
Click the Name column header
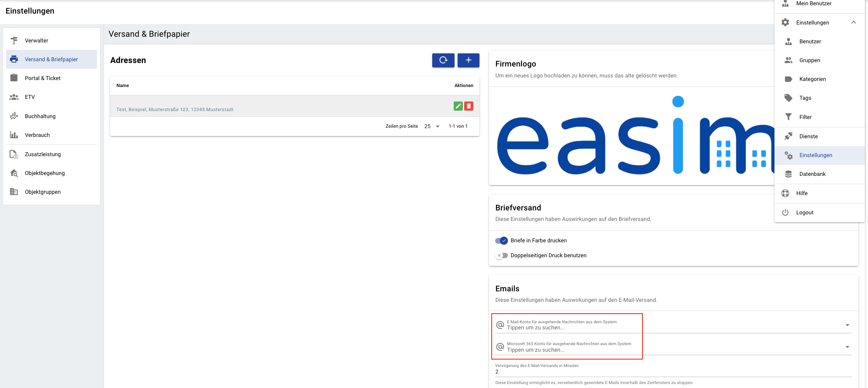pyautogui.click(x=123, y=85)
